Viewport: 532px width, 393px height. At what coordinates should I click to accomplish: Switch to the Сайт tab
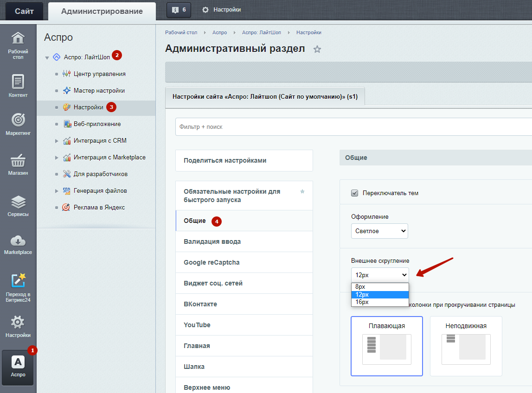[x=24, y=11]
